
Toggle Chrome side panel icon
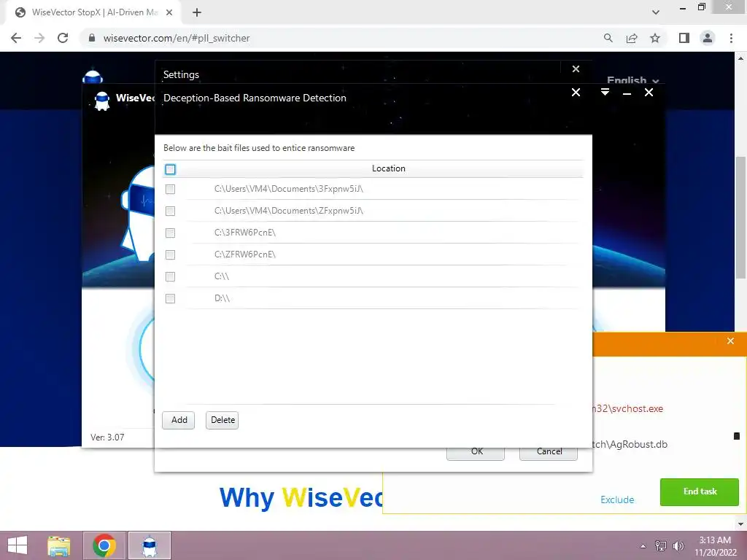[684, 38]
